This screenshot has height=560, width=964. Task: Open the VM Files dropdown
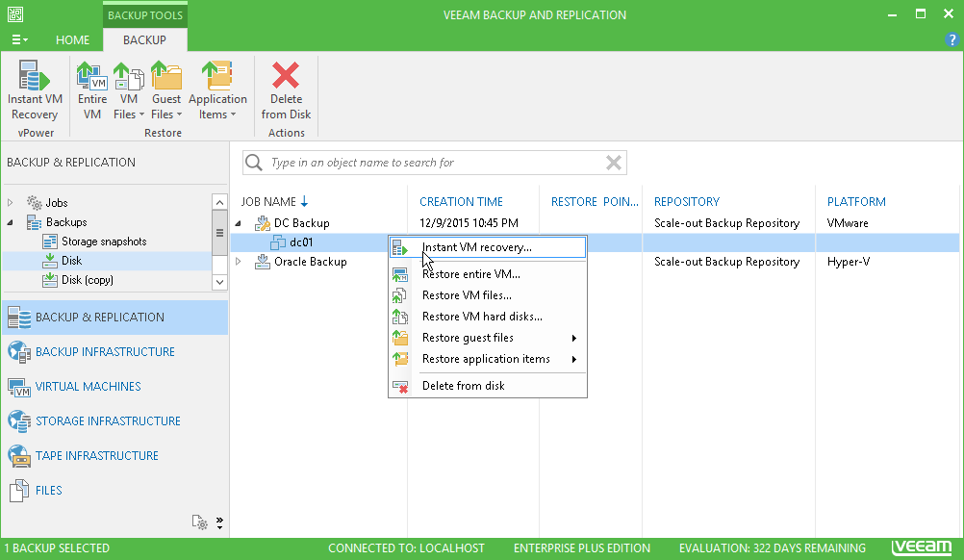pos(129,90)
